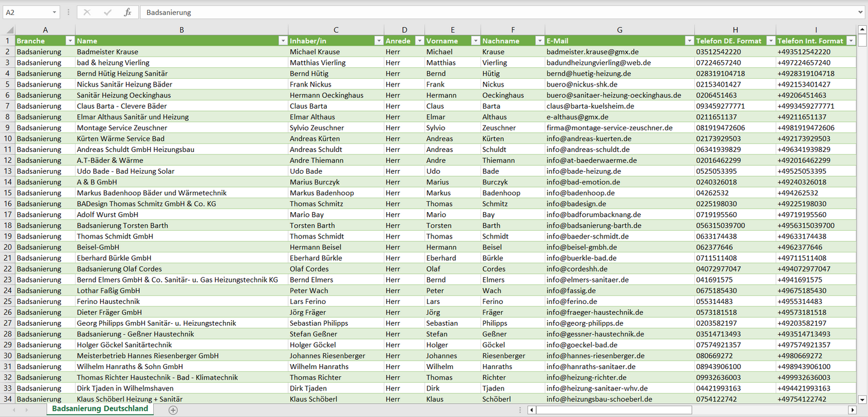Select the row 15 header
Image resolution: width=868 pixels, height=417 pixels.
click(x=8, y=193)
